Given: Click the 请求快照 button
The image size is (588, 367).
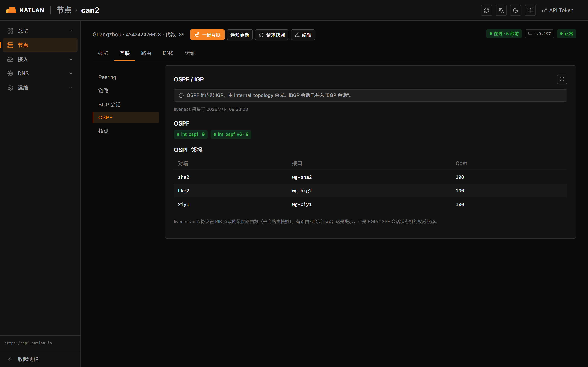Looking at the screenshot, I should point(272,35).
